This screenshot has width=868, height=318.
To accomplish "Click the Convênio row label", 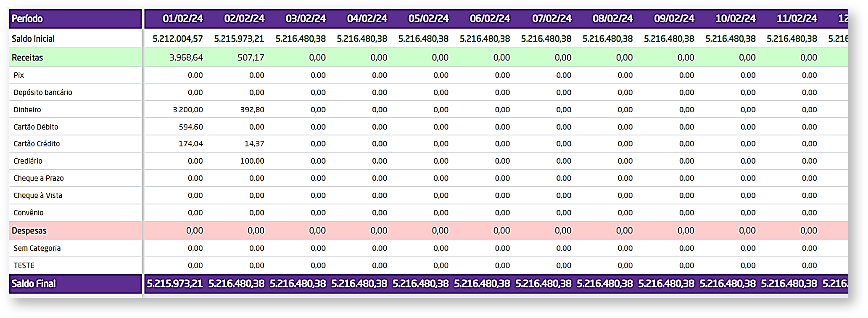I will pos(29,213).
